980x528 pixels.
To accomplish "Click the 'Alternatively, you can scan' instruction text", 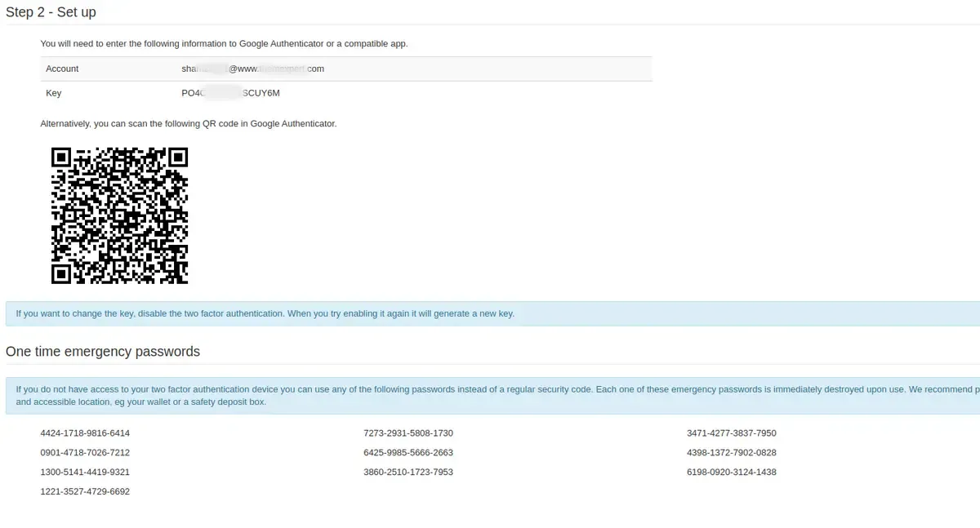I will 189,124.
